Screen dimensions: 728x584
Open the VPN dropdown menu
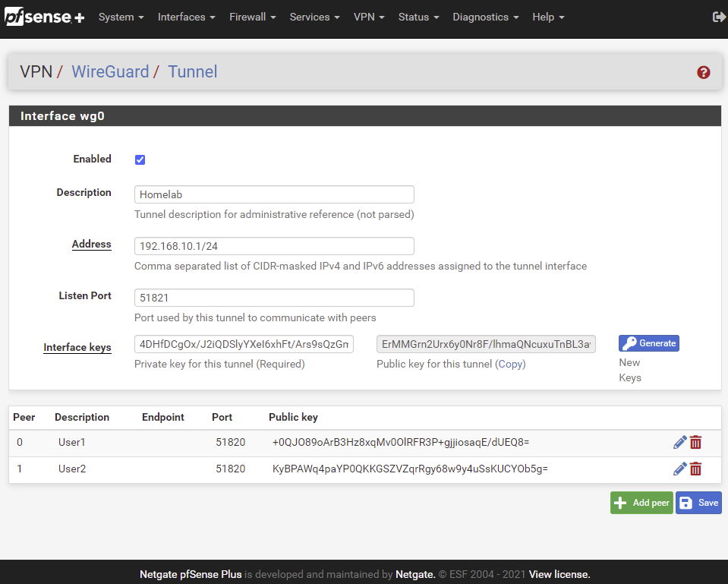[x=369, y=17]
